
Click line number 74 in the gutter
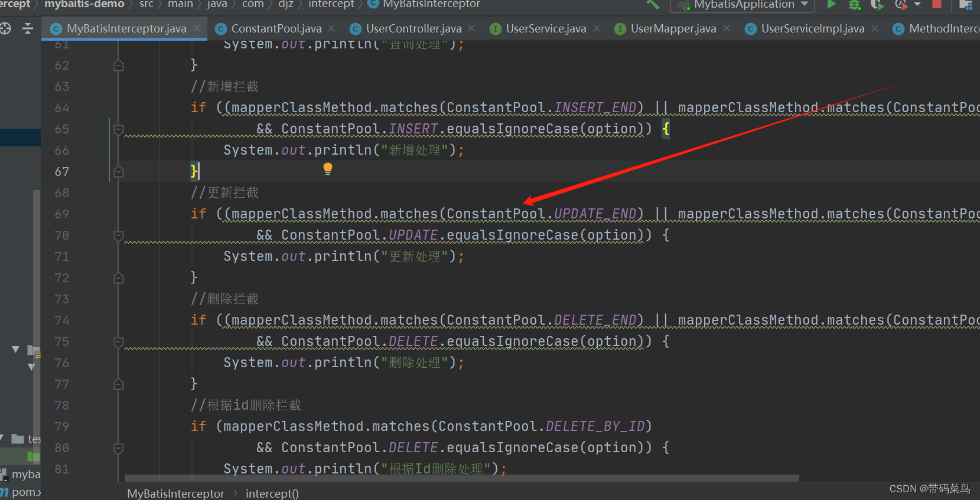point(61,321)
